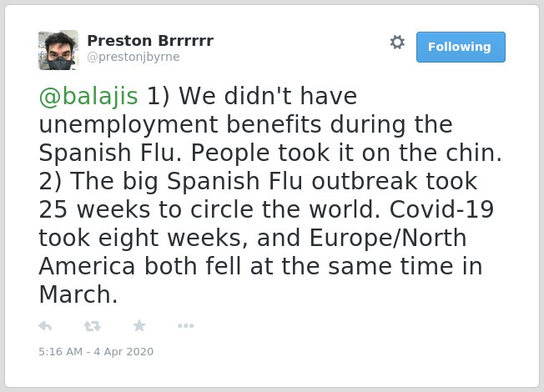
Task: Open the 5:16 AM - 4 Apr 2020 permalink
Action: 96,352
